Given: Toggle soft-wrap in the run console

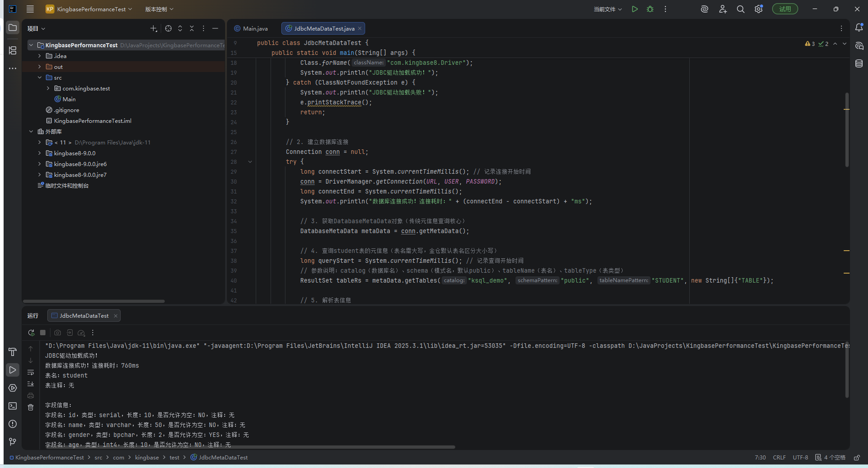Looking at the screenshot, I should [31, 373].
